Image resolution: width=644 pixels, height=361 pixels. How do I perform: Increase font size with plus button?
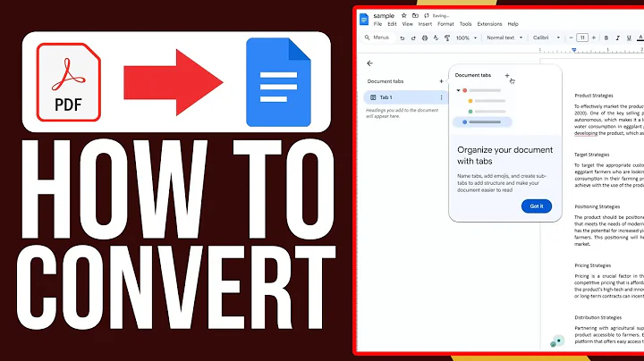[x=594, y=38]
